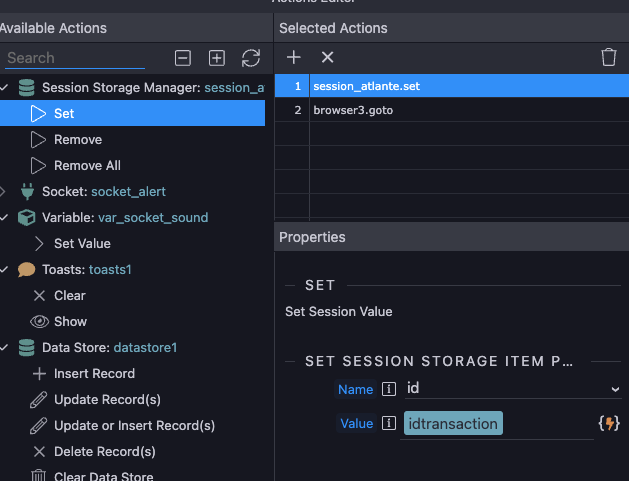Click the Name label in properties
629x481 pixels.
(355, 389)
